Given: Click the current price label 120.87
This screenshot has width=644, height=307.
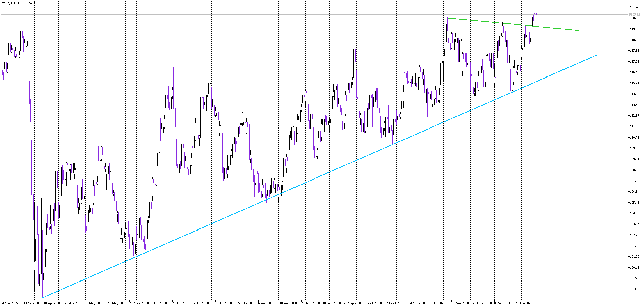Looking at the screenshot, I should point(634,15).
